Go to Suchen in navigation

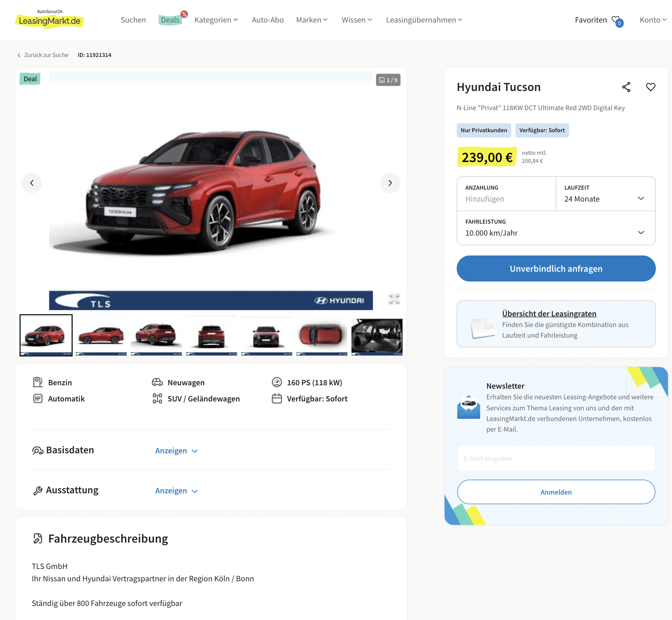133,20
